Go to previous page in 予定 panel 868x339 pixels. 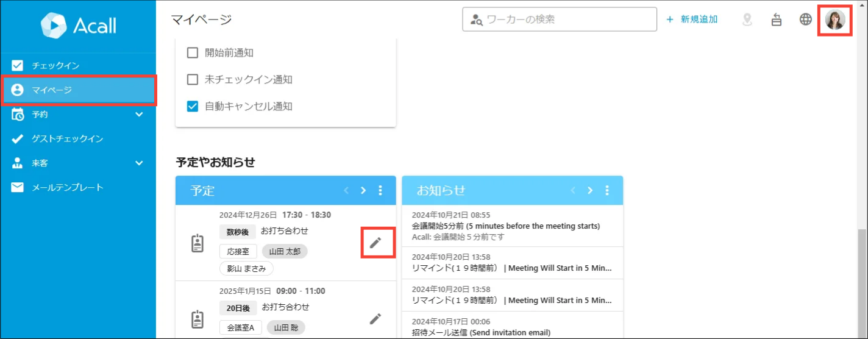click(x=346, y=190)
